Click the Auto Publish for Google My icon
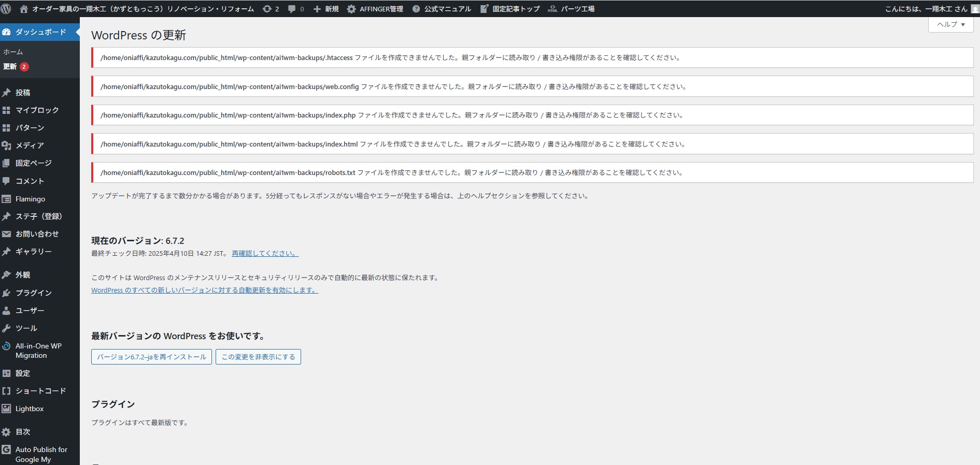The height and width of the screenshot is (465, 980). pos(6,449)
